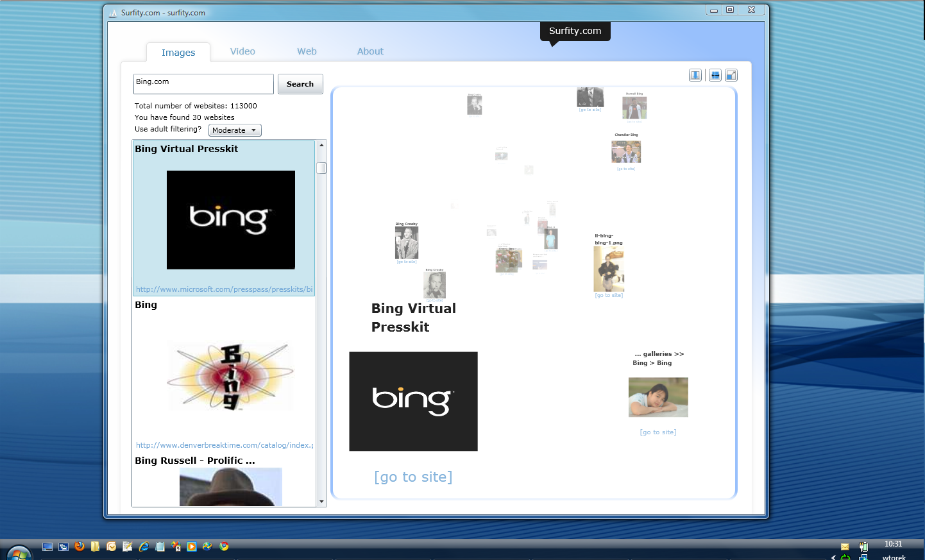The image size is (925, 560).
Task: Switch to the Images tab
Action: [178, 53]
